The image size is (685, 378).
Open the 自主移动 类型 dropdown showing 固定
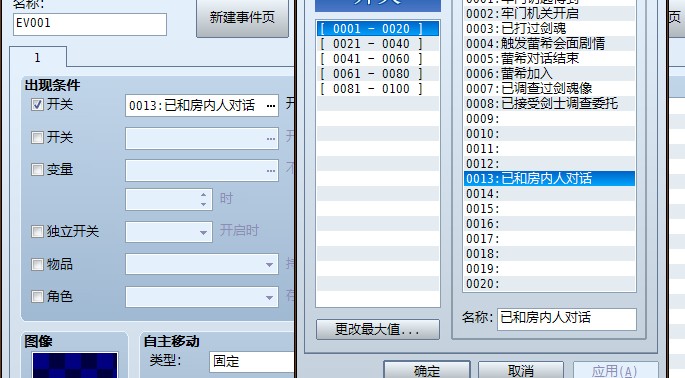[252, 362]
